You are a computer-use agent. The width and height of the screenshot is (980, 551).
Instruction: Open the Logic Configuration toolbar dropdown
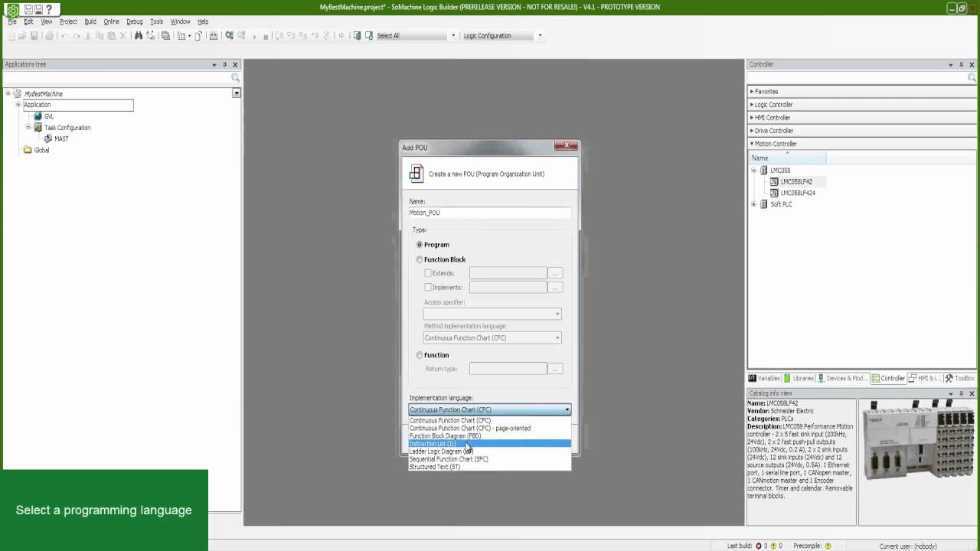click(x=540, y=35)
